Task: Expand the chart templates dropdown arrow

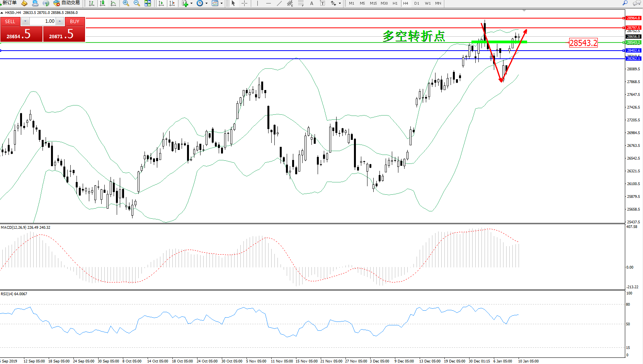Action: click(x=221, y=3)
